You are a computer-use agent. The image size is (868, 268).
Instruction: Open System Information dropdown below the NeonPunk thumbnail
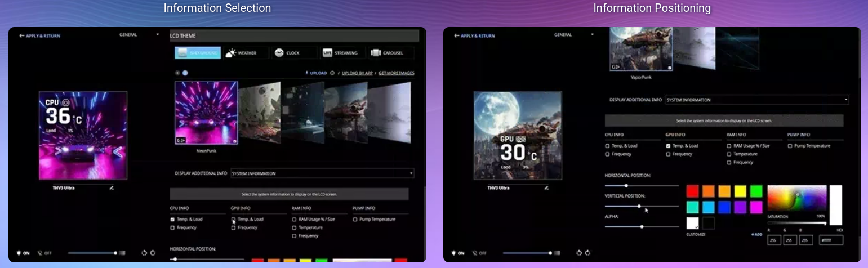[322, 173]
